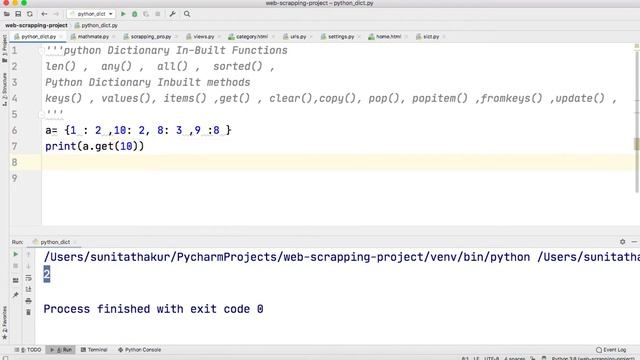Pin the Run tab with pin icon

pos(16,295)
